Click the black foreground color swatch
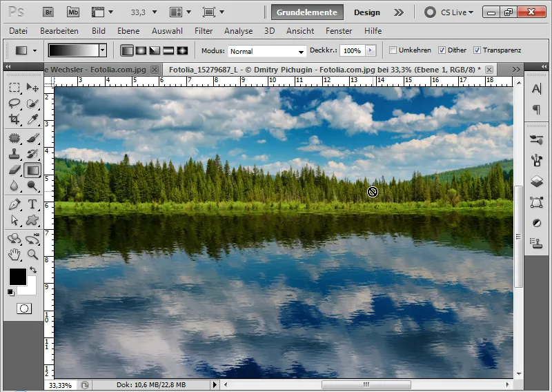The image size is (552, 392). point(18,277)
